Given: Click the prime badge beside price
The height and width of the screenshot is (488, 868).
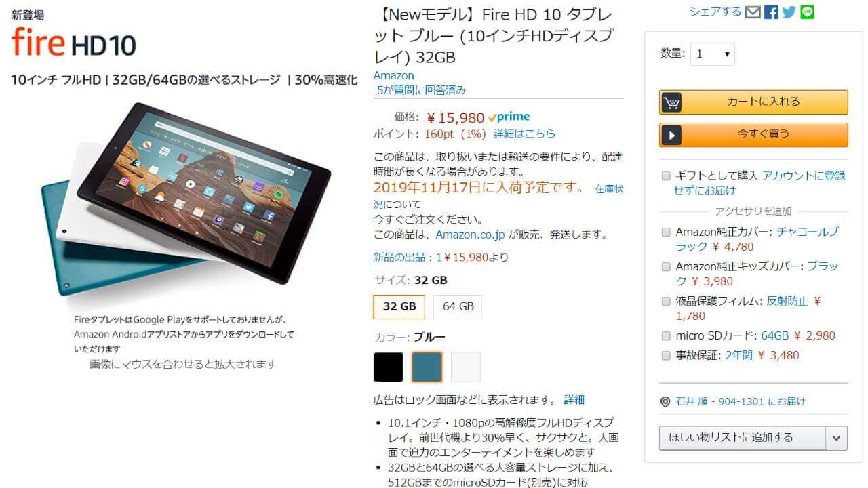Looking at the screenshot, I should click(x=509, y=117).
